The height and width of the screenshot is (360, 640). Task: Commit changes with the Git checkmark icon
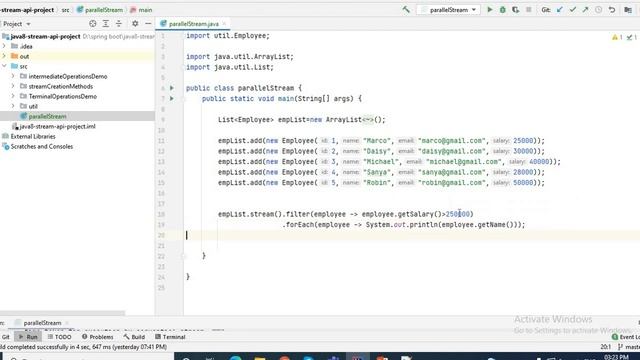tap(573, 9)
